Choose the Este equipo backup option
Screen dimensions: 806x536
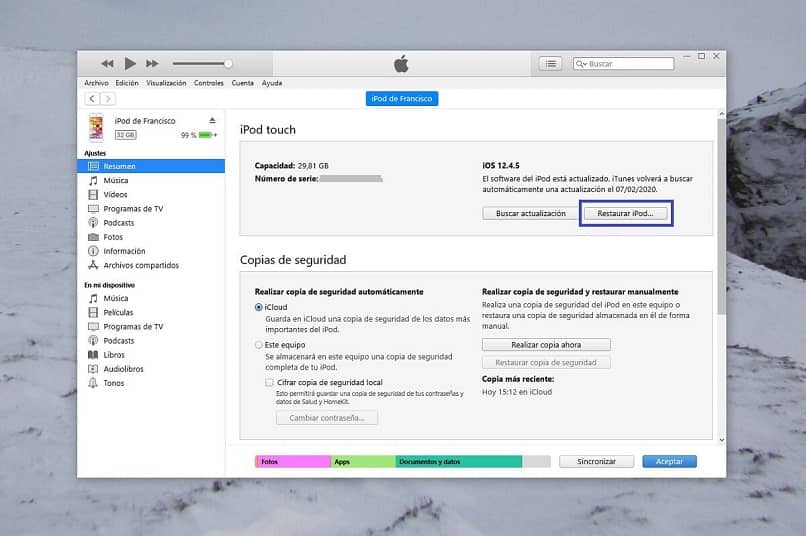click(259, 345)
